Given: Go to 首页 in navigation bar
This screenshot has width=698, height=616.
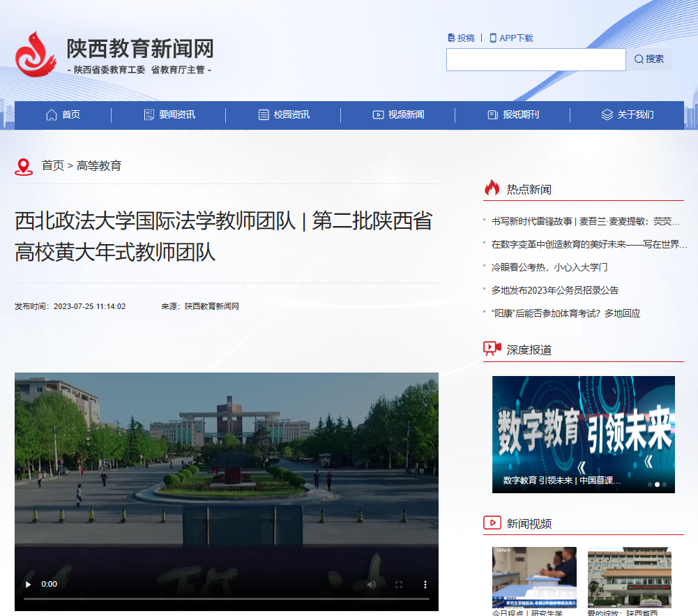Looking at the screenshot, I should coord(63,115).
